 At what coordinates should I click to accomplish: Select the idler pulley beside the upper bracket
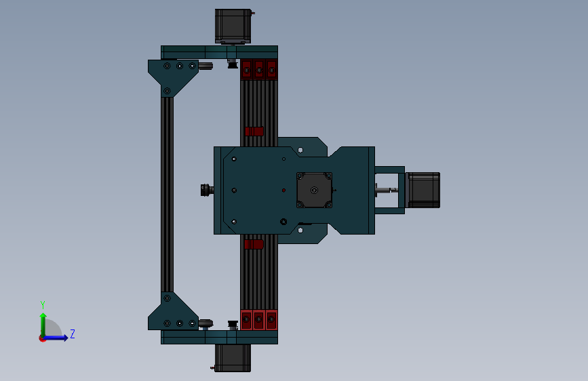click(205, 66)
